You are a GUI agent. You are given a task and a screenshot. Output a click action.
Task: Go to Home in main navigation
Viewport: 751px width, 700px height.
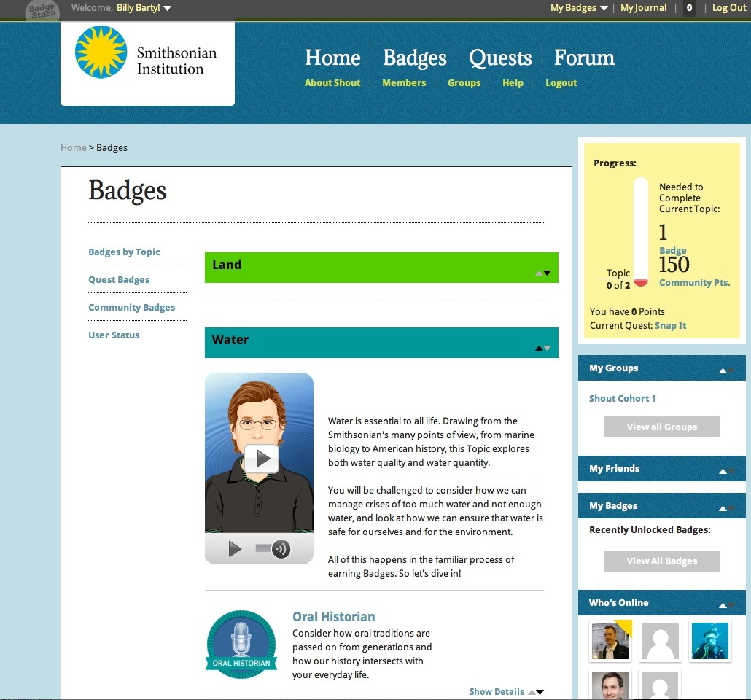(332, 58)
